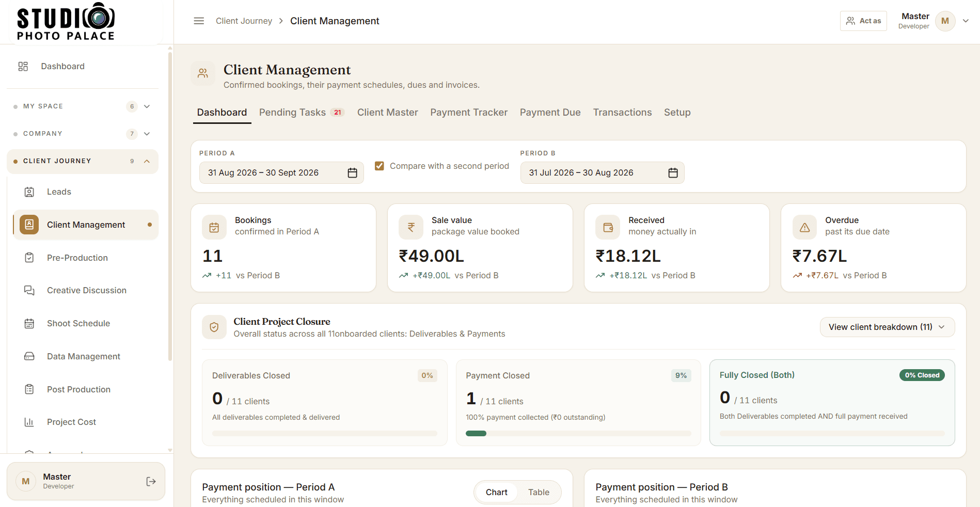The width and height of the screenshot is (980, 507).
Task: Click the Creative Discussion chat icon
Action: (29, 290)
